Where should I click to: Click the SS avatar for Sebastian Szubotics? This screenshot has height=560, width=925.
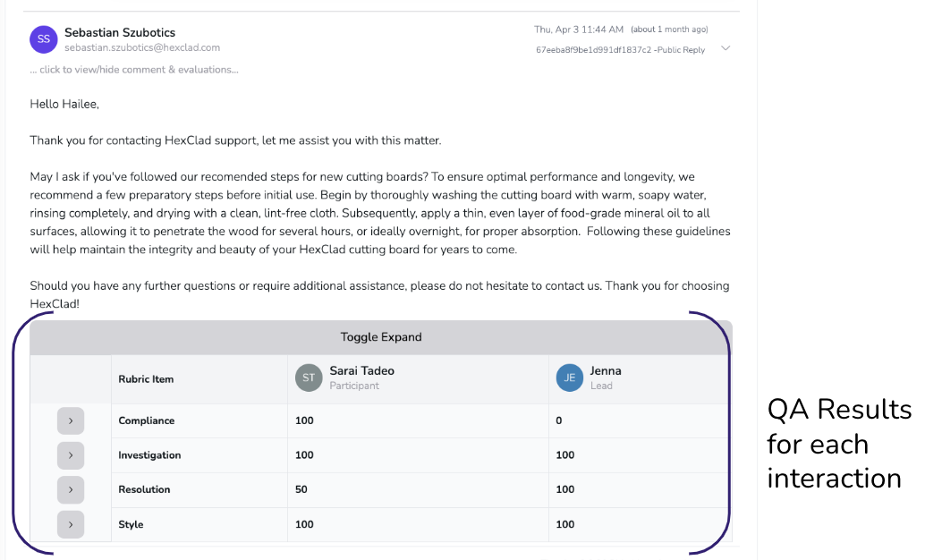click(43, 39)
